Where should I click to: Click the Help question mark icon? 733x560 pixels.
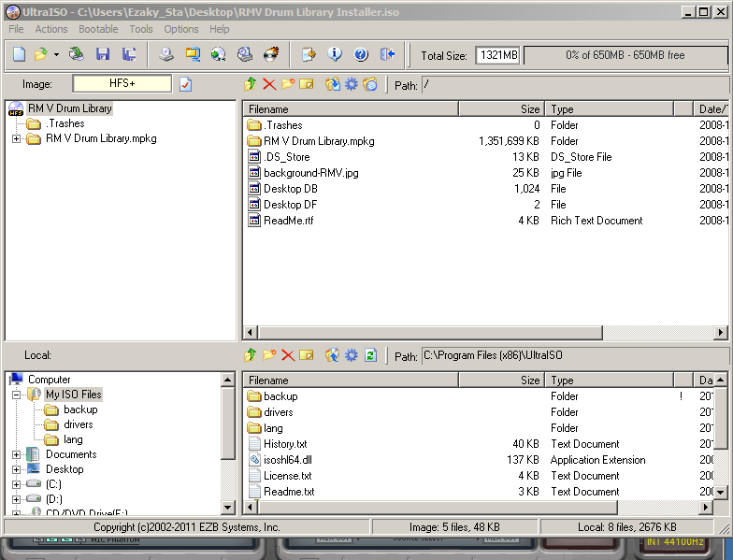pos(361,54)
